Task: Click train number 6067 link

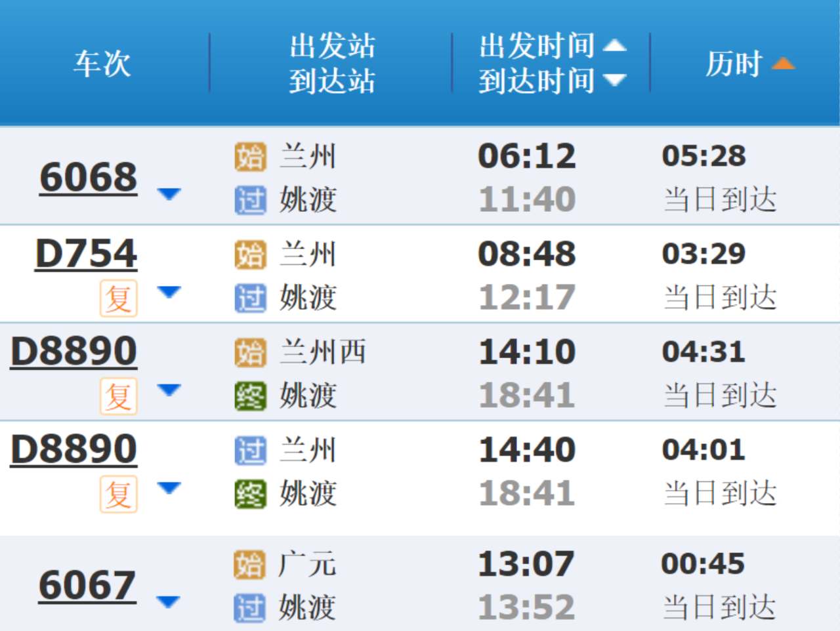Action: pyautogui.click(x=87, y=585)
